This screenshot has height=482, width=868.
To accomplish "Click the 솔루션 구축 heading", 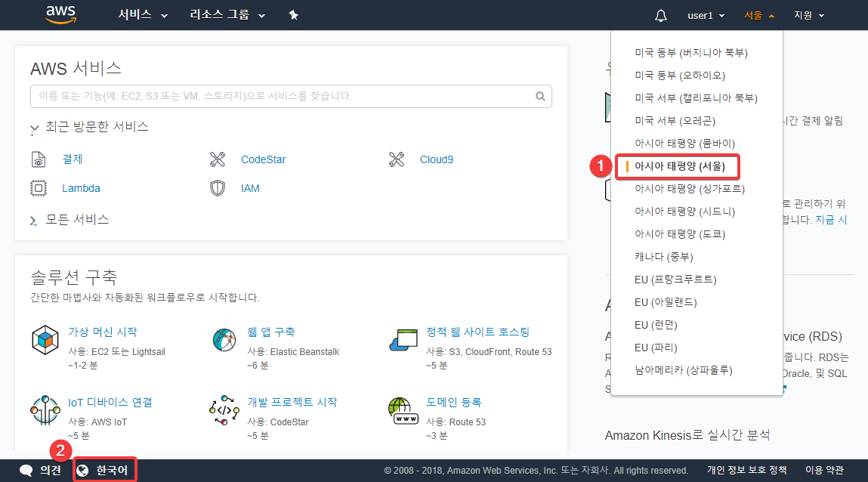I will click(x=73, y=277).
